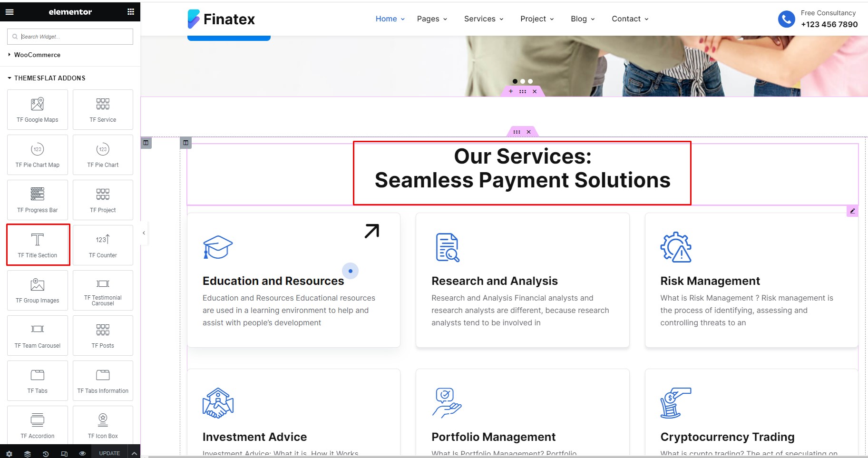Select the TF Accordion widget
This screenshot has width=868, height=458.
(x=38, y=425)
